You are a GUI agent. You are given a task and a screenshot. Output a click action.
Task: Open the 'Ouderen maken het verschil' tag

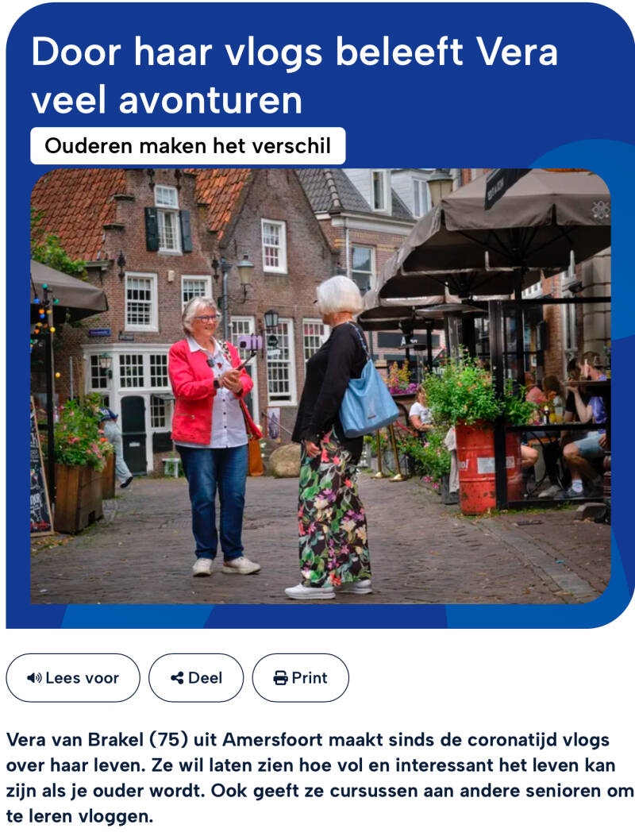pyautogui.click(x=188, y=146)
